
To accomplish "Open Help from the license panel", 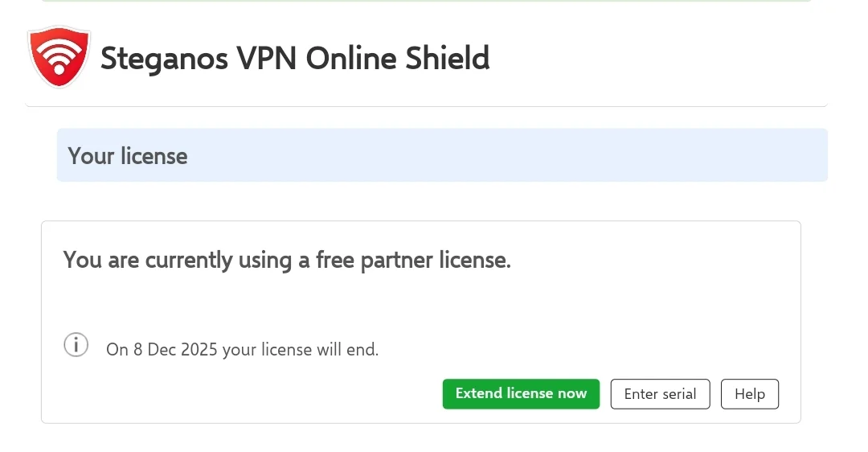I will coord(750,394).
